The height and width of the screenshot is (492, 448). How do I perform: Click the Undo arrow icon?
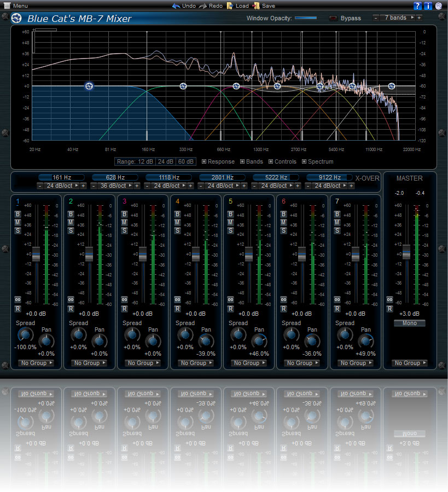[176, 5]
